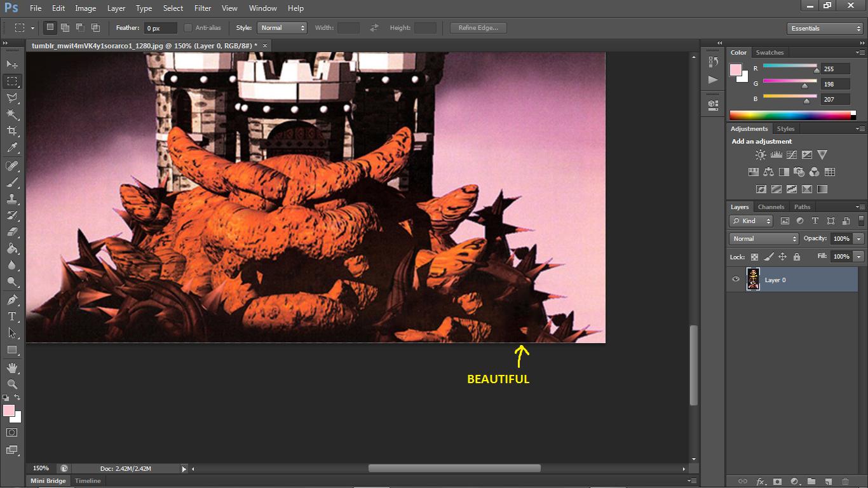Click the trash icon to delete layer
The width and height of the screenshot is (868, 488).
pyautogui.click(x=845, y=482)
